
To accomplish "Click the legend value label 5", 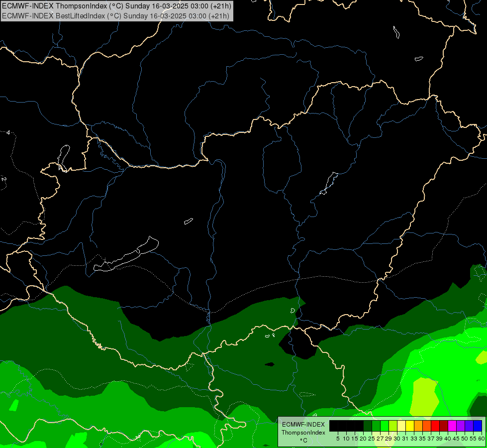I will click(x=338, y=439).
